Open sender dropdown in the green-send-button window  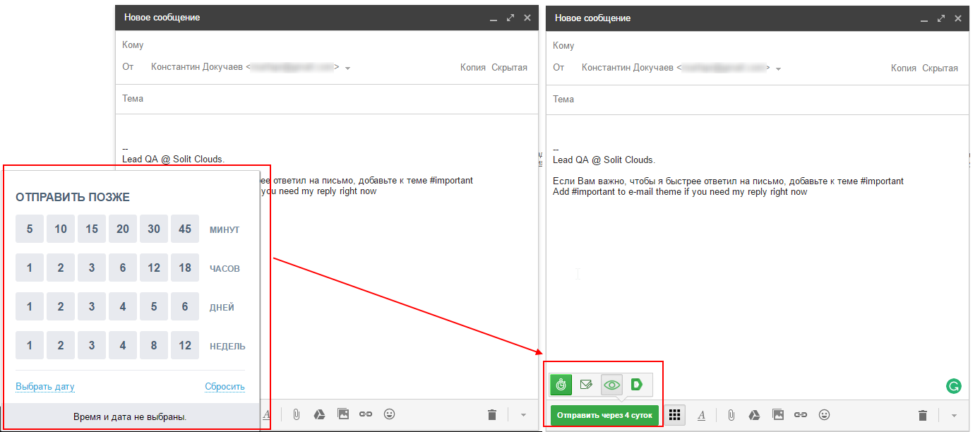(778, 69)
